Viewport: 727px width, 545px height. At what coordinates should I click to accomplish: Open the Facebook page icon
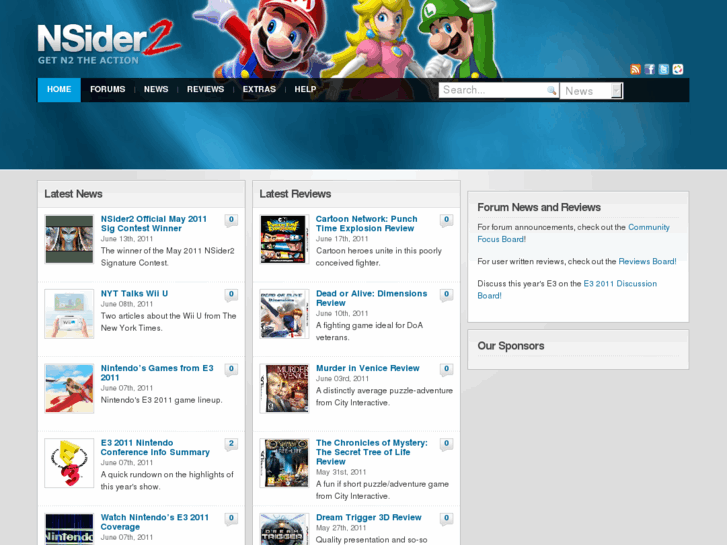tap(650, 70)
